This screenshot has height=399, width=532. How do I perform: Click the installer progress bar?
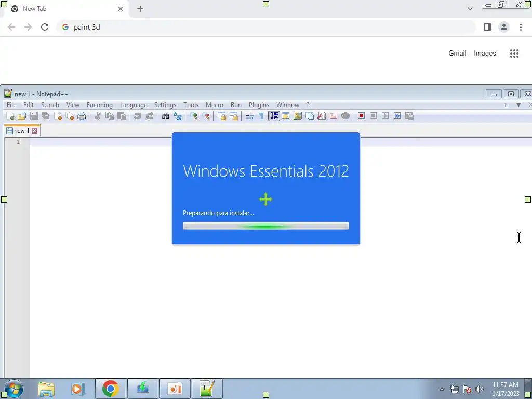click(x=265, y=225)
